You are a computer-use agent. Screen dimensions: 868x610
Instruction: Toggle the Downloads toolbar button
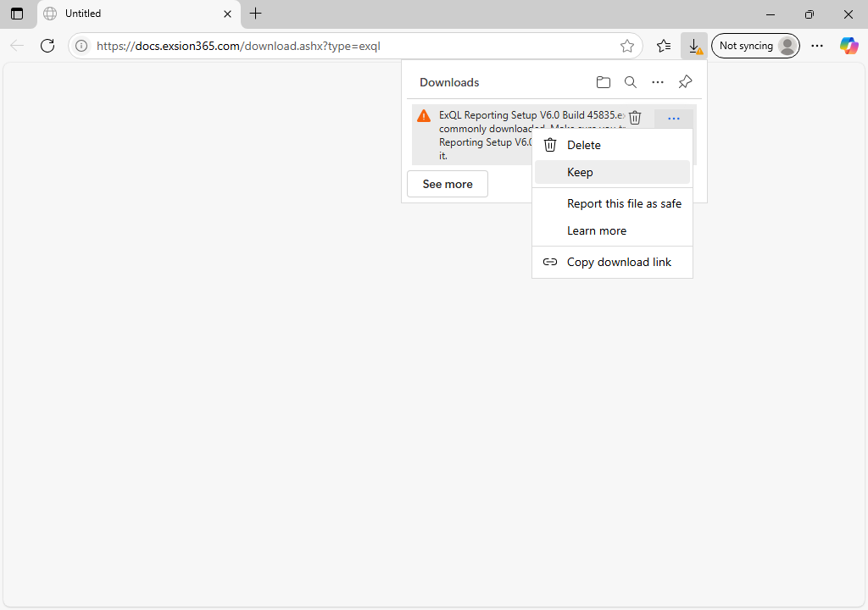pyautogui.click(x=694, y=46)
